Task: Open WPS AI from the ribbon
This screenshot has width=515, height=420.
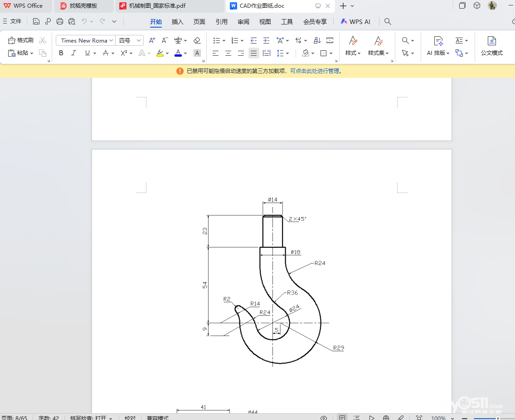Action: [355, 21]
